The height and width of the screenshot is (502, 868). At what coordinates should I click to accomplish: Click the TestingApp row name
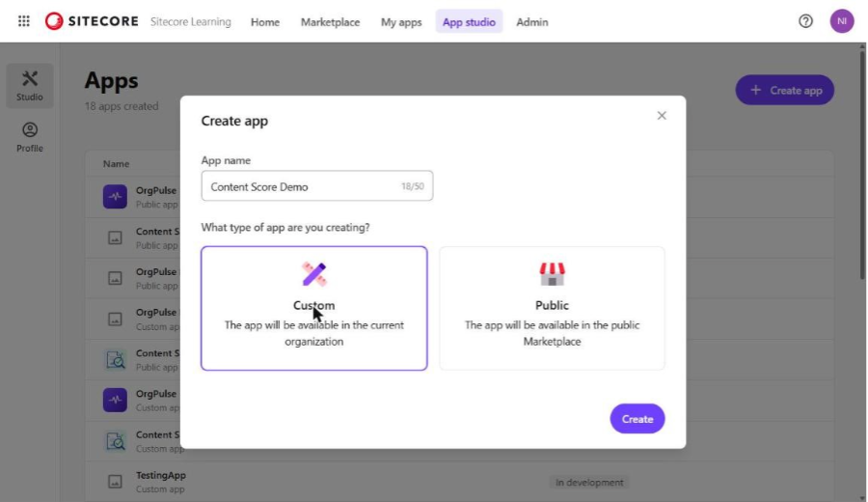pos(161,475)
